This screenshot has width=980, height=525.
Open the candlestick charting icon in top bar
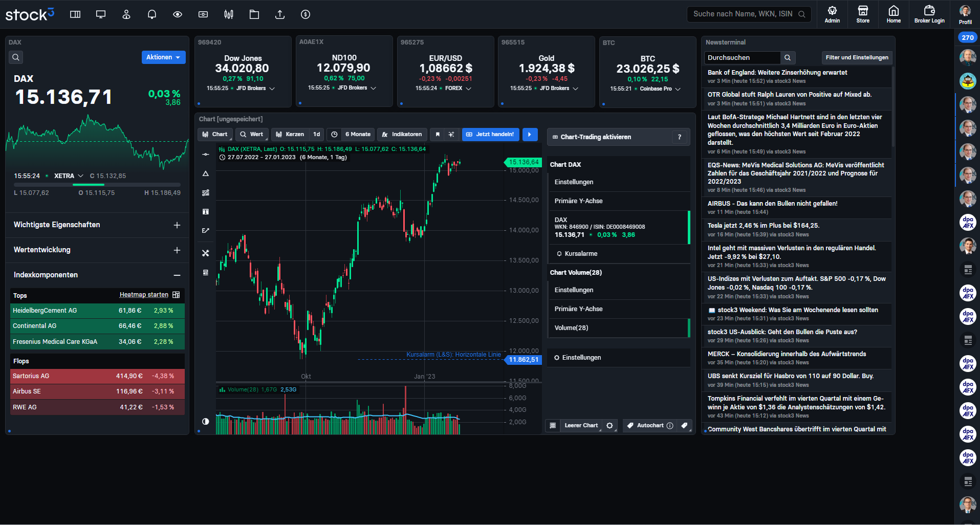click(229, 14)
